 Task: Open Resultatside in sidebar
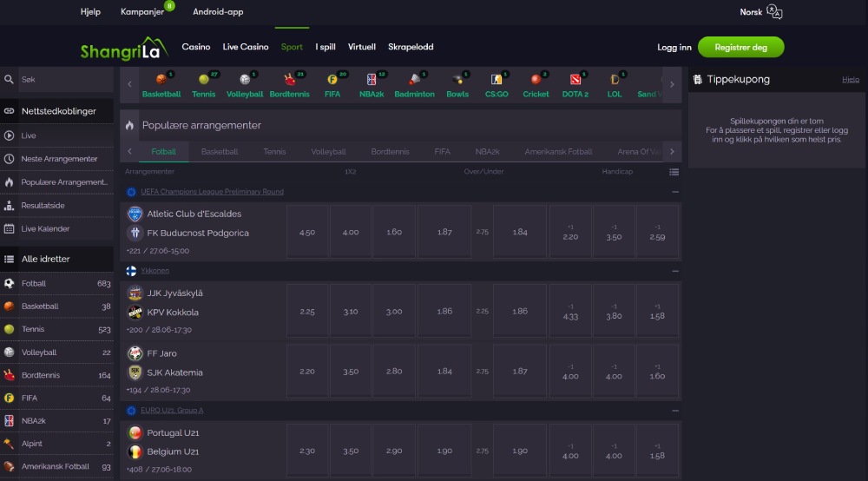(56, 206)
